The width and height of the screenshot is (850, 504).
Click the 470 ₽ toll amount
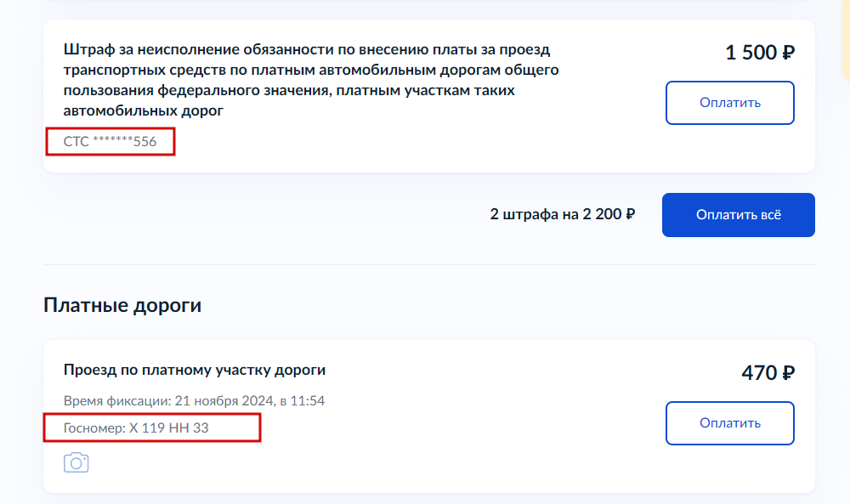coord(768,373)
